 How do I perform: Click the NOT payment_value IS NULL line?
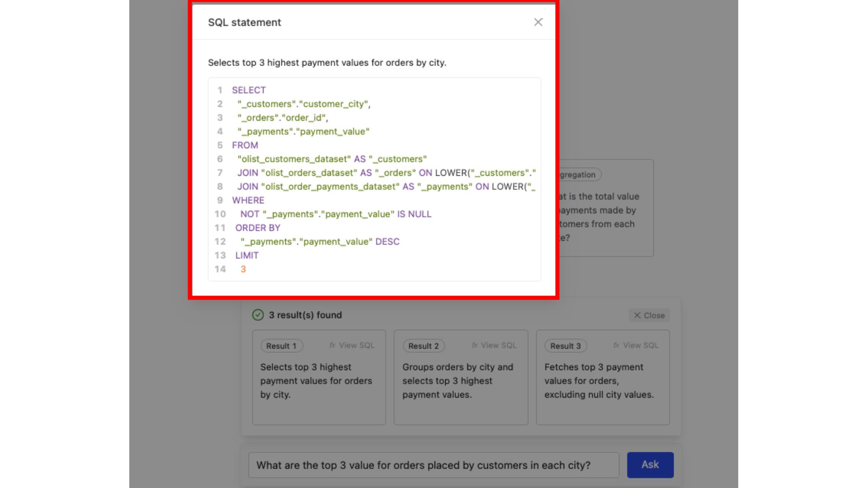pyautogui.click(x=336, y=214)
